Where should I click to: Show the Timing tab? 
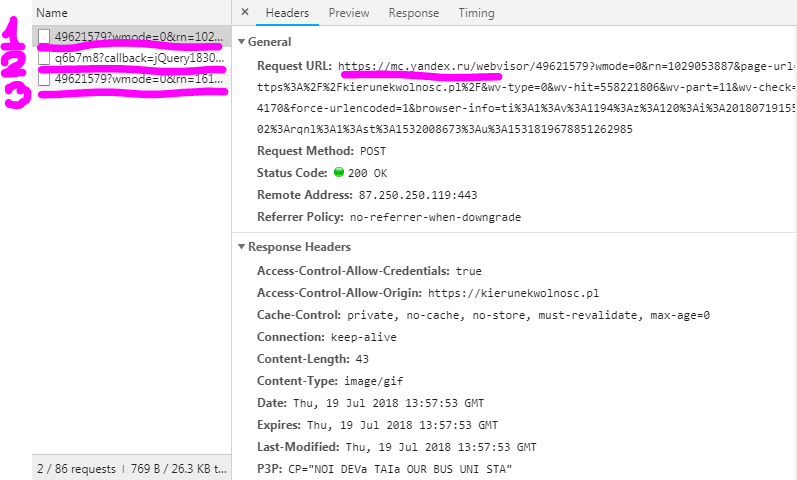tap(476, 13)
